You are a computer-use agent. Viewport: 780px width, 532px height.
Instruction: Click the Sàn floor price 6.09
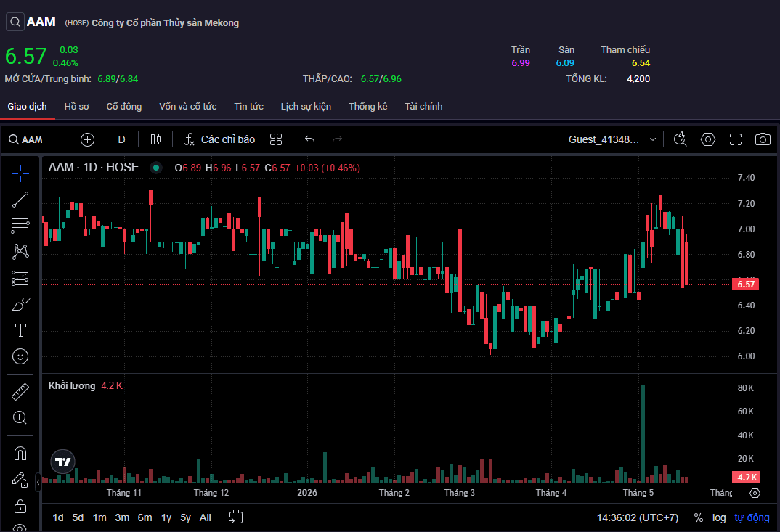565,63
